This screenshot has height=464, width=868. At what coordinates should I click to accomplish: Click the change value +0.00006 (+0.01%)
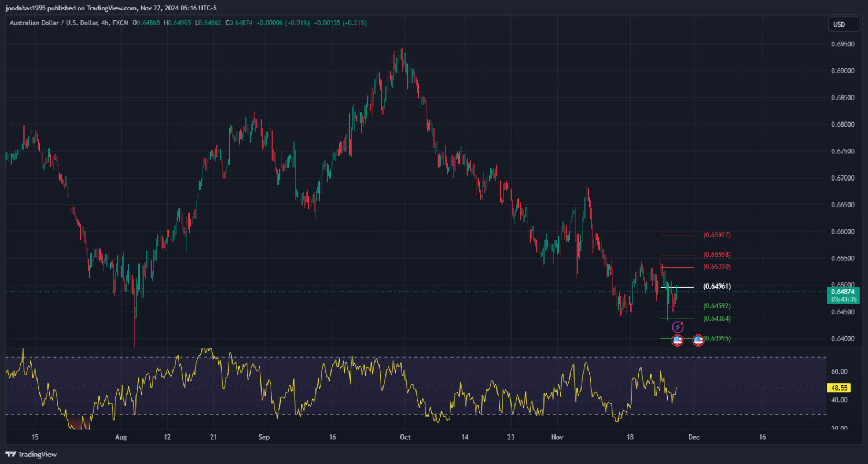point(282,23)
